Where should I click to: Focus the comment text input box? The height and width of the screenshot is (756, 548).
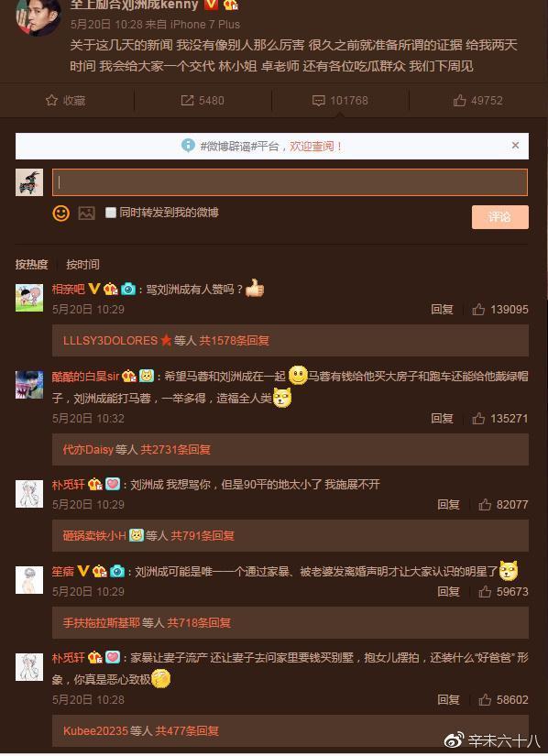290,182
